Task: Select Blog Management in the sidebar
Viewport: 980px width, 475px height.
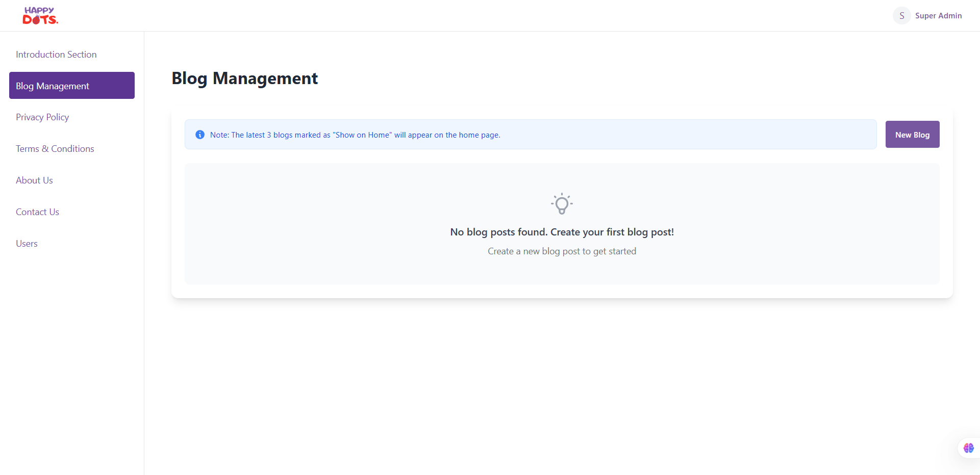Action: (x=72, y=86)
